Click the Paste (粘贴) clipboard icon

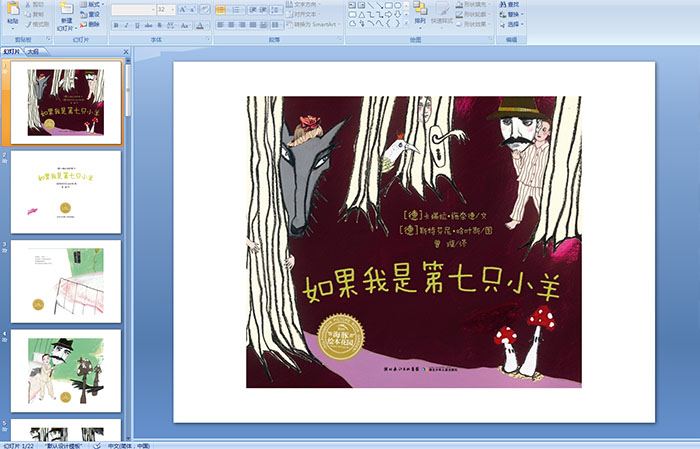tap(13, 8)
